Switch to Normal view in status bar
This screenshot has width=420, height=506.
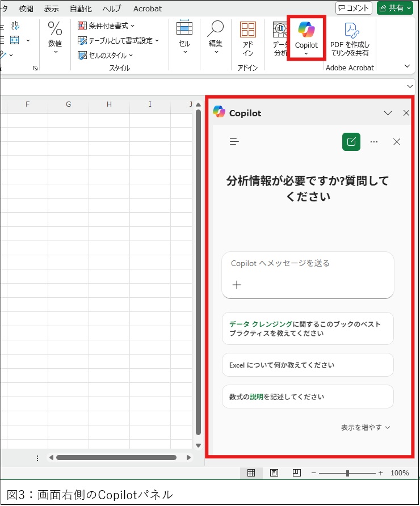tap(251, 473)
